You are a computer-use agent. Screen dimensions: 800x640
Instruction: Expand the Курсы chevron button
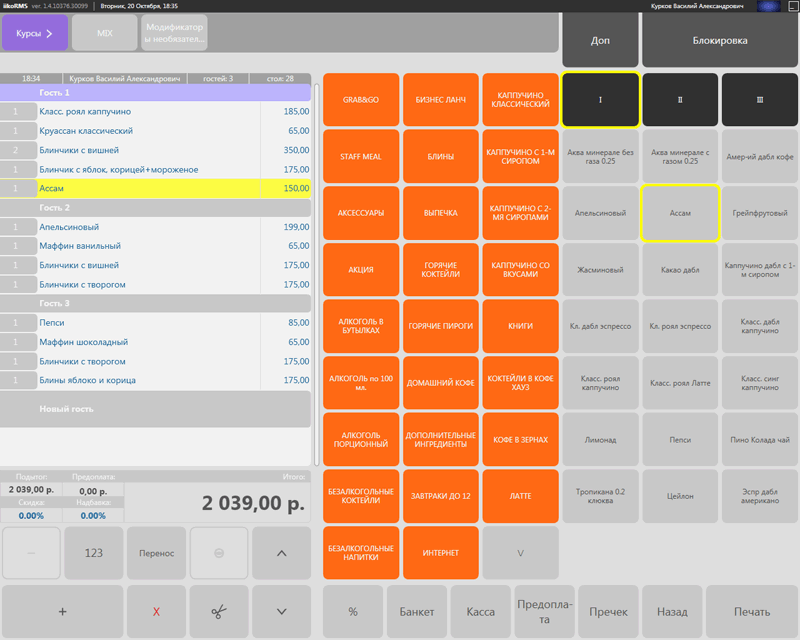pyautogui.click(x=35, y=33)
